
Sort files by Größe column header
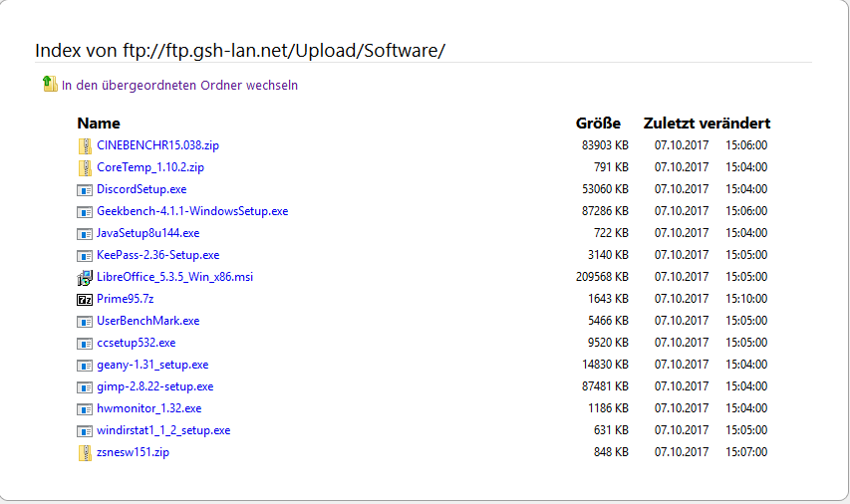(x=598, y=124)
